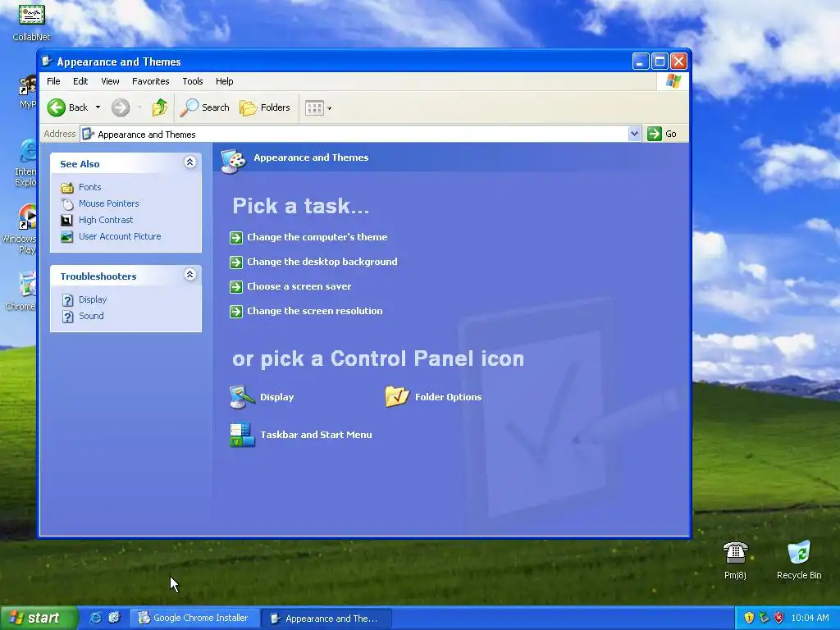Click arrow icon beside Change the computer's theme
Image resolution: width=840 pixels, height=630 pixels.
coord(236,237)
